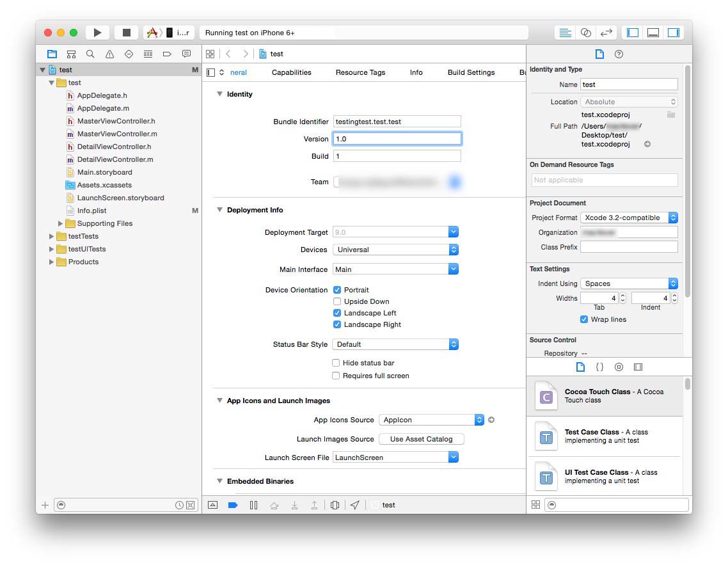This screenshot has width=728, height=565.
Task: Select AppDelegate.m in navigator
Action: click(x=103, y=108)
